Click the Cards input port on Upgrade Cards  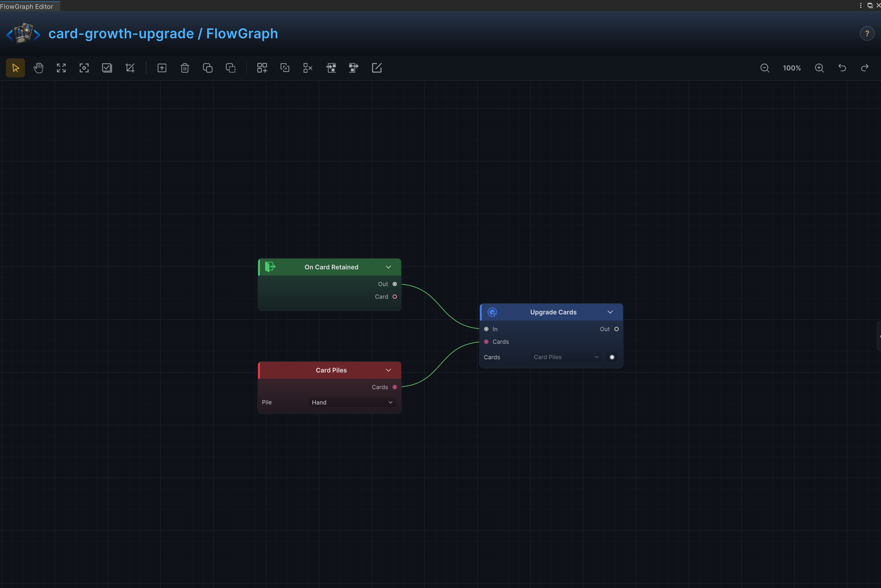point(486,342)
